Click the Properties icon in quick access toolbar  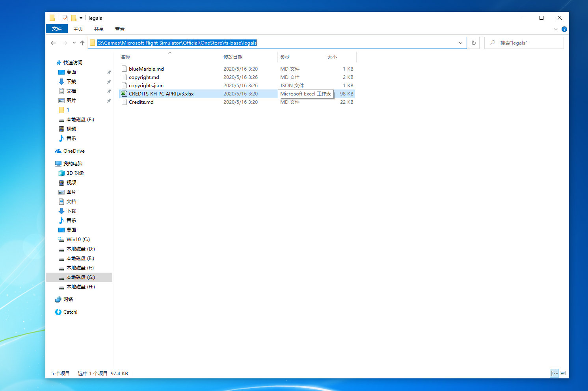65,18
